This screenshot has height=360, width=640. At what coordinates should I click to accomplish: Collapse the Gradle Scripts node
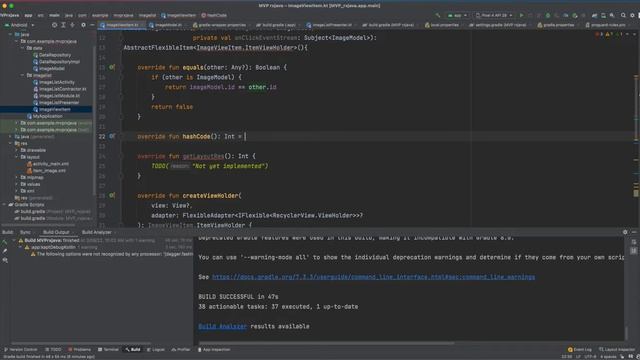pyautogui.click(x=4, y=204)
